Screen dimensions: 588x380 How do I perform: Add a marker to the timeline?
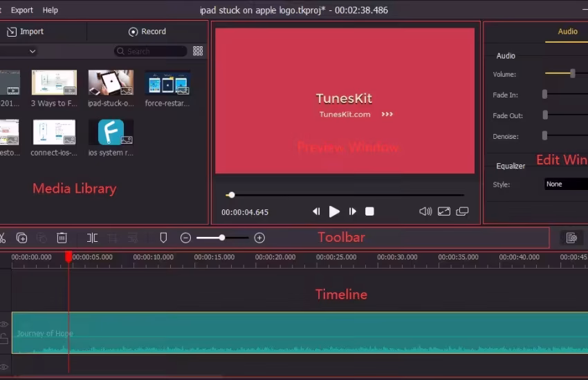(163, 238)
